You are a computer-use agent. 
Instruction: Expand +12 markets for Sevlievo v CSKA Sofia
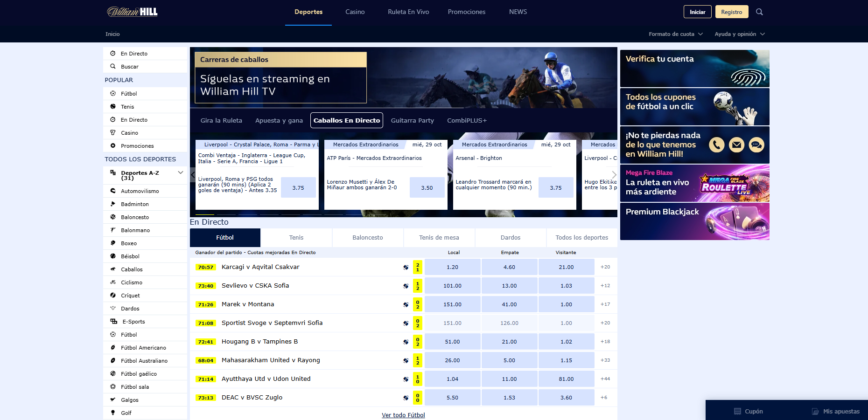click(605, 286)
